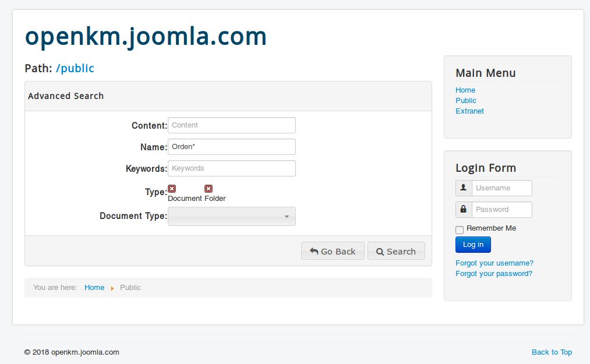The image size is (590, 364).
Task: Click the Back to Top link
Action: 552,352
